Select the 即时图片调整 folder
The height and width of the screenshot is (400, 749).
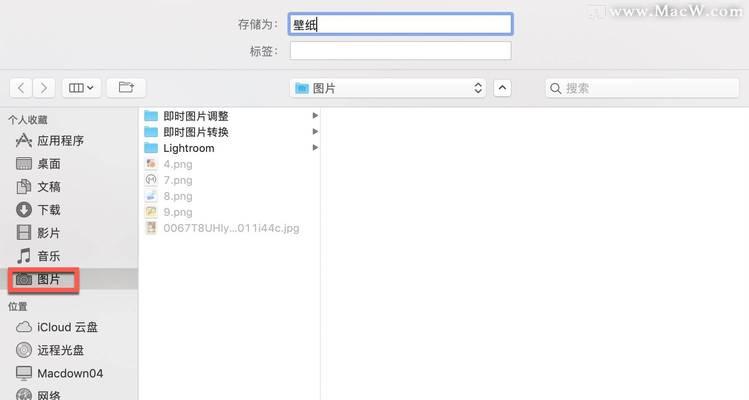(x=231, y=116)
